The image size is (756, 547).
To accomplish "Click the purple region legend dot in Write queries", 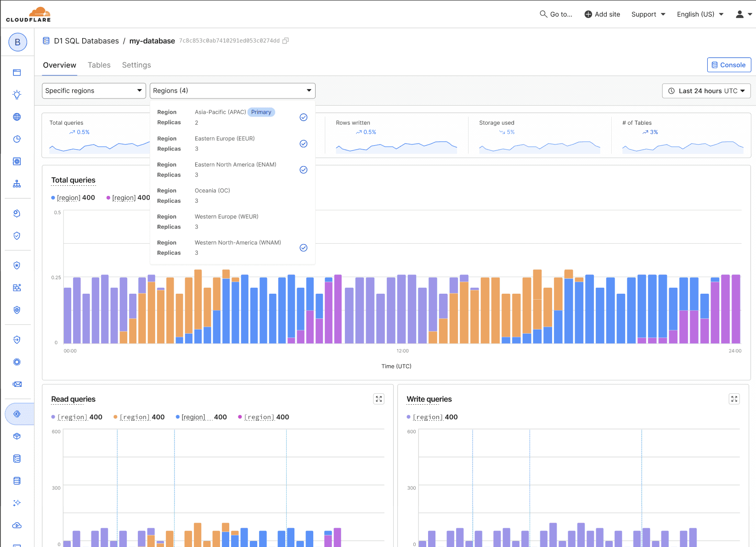I will [x=408, y=417].
